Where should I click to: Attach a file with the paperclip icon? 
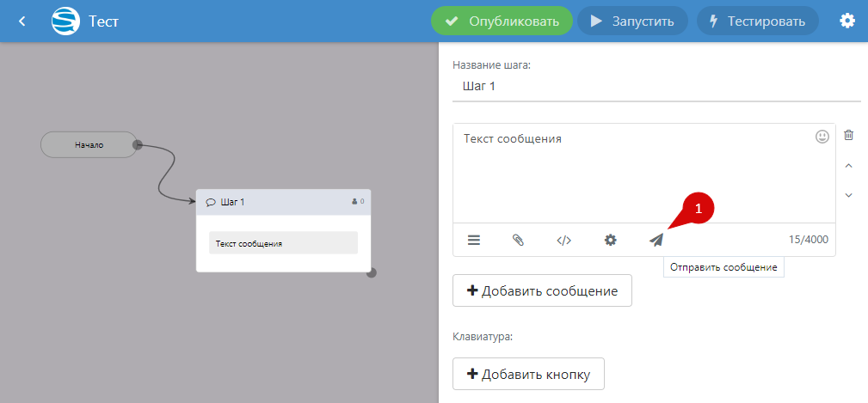[518, 240]
